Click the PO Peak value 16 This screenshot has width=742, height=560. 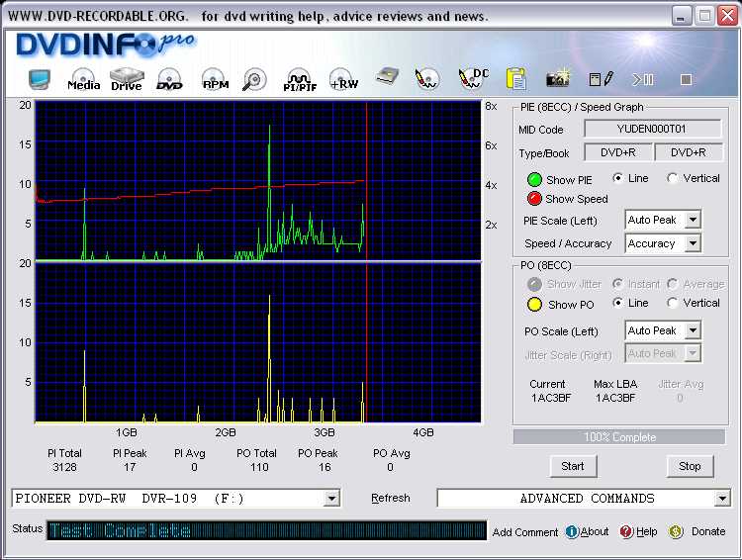[x=325, y=467]
